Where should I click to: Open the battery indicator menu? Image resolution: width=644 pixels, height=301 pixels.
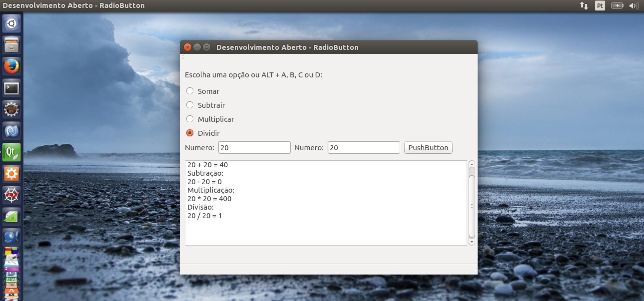[618, 6]
